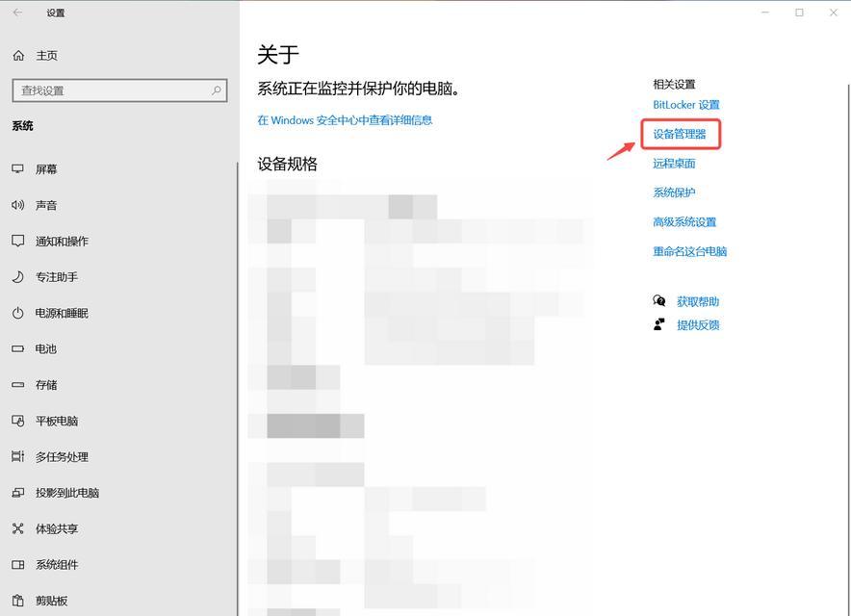Click the notification icon next to 通知和操作
This screenshot has width=851, height=616.
pos(18,241)
